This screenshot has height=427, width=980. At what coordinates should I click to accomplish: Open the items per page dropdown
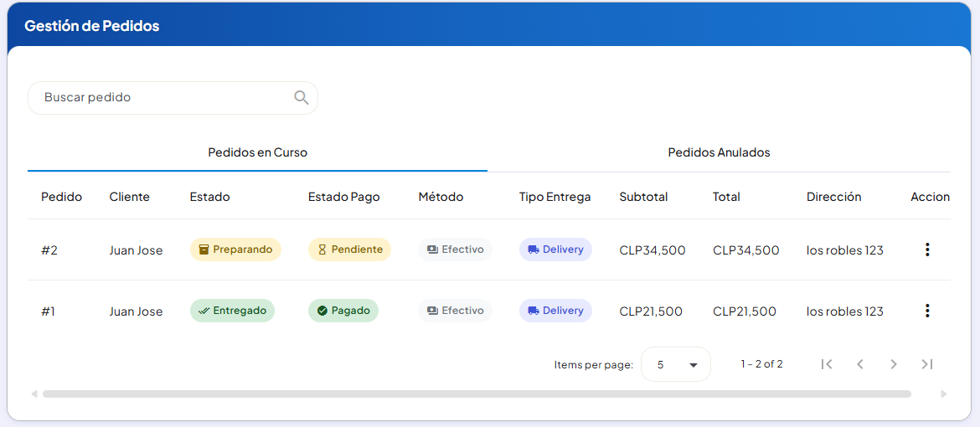676,364
